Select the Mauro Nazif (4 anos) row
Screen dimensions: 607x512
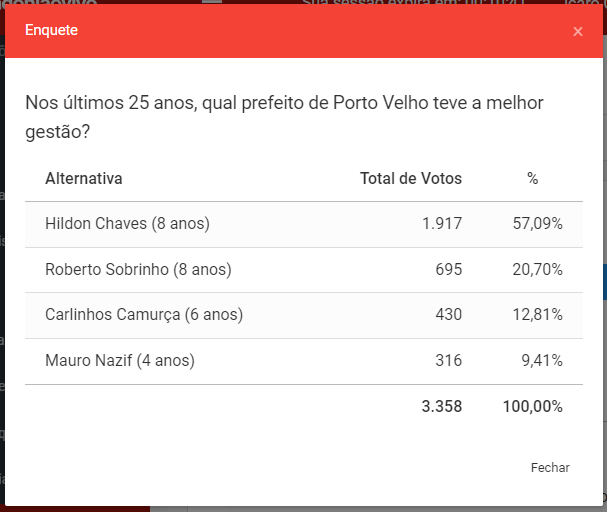click(120, 360)
